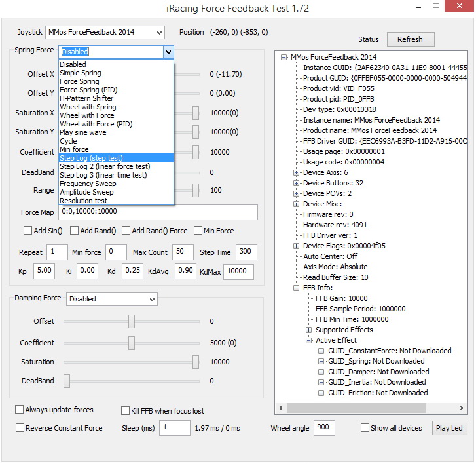Choose Frequency Sweep in the dropdown list
This screenshot has width=476, height=464.
pyautogui.click(x=87, y=184)
